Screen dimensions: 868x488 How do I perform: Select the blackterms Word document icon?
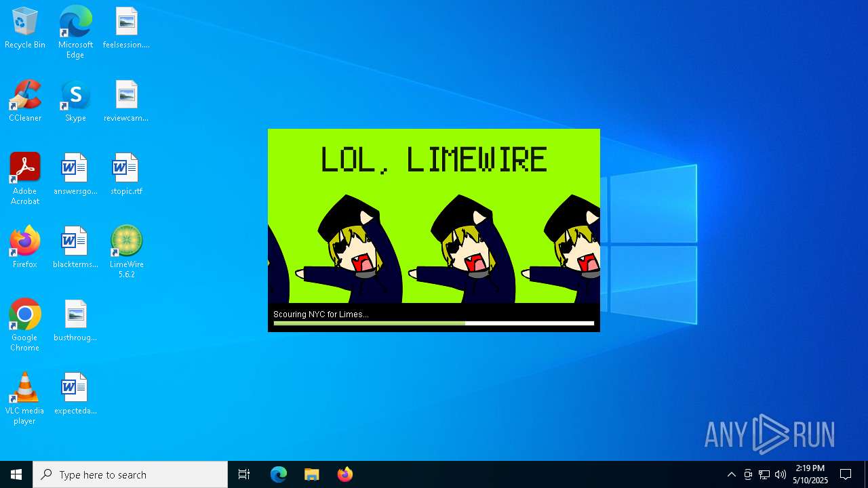point(75,248)
